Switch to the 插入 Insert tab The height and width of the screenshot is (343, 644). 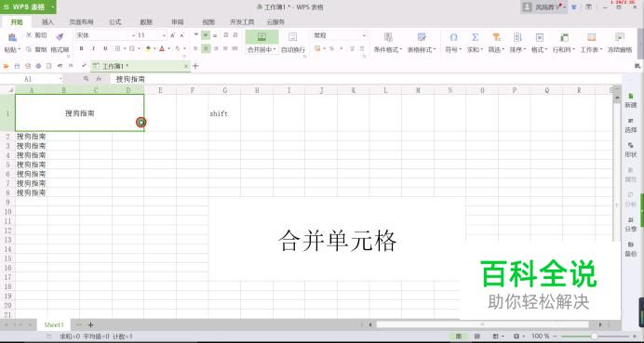[x=47, y=21]
